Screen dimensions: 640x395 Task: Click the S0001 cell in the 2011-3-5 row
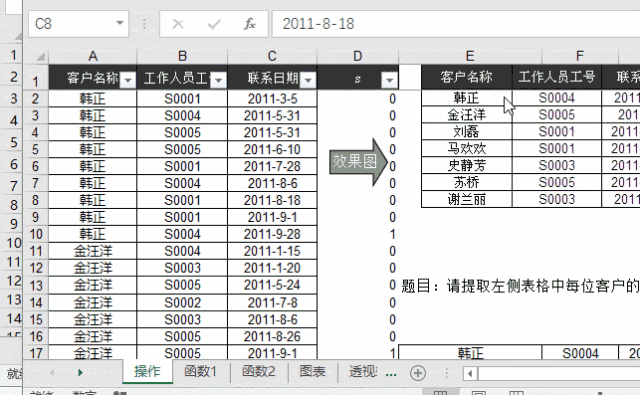point(182,99)
